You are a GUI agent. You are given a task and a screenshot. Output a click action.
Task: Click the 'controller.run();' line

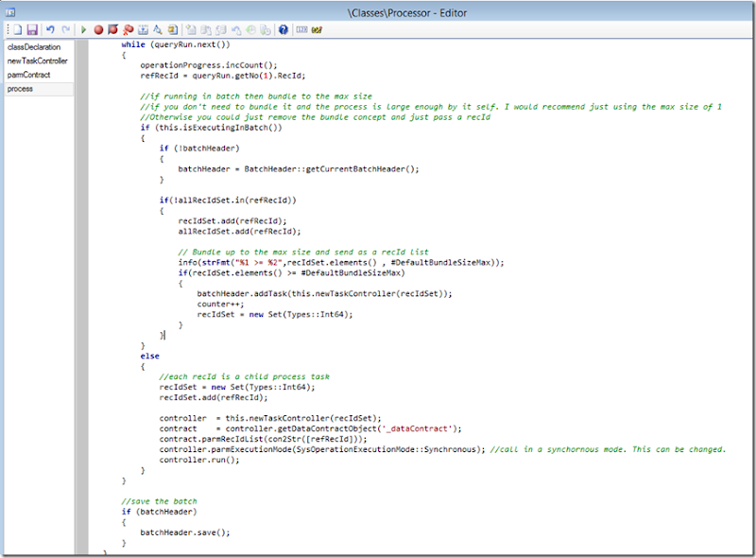199,460
